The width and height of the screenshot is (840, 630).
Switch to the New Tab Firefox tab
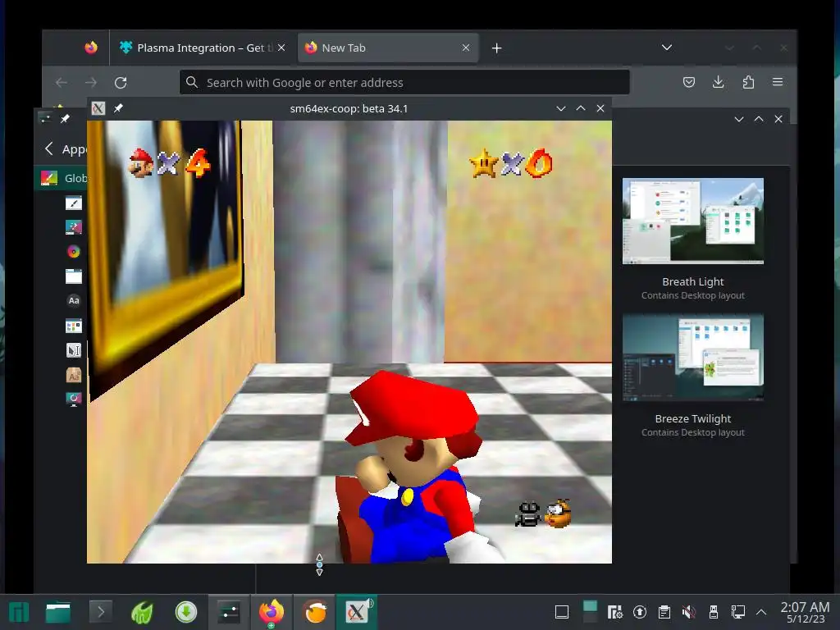(x=388, y=48)
